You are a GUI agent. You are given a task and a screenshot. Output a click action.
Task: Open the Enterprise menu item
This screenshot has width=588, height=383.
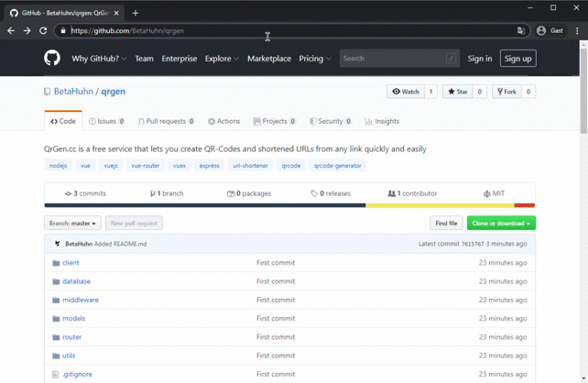click(x=180, y=59)
